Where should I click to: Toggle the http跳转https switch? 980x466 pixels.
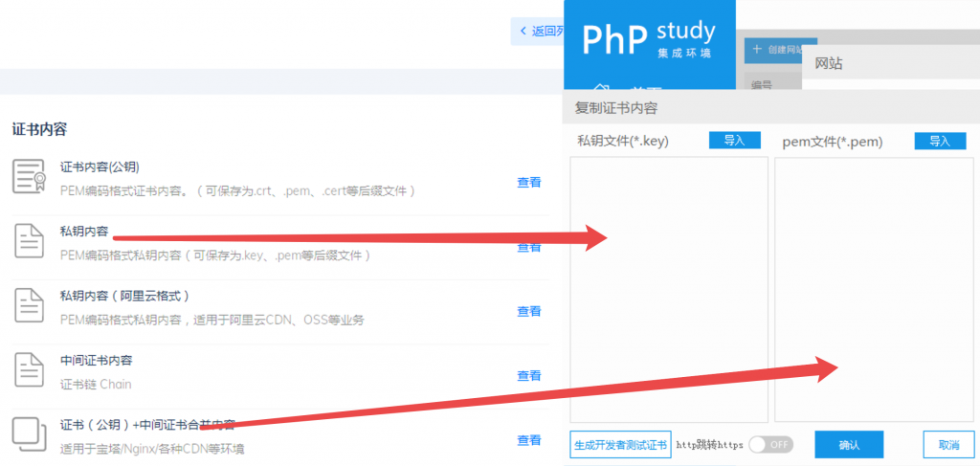(x=770, y=445)
